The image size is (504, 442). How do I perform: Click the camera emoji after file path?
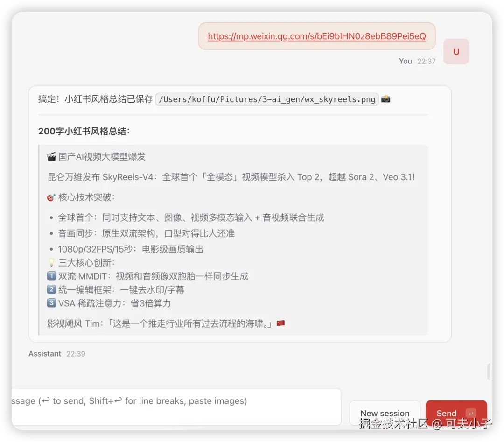[386, 99]
